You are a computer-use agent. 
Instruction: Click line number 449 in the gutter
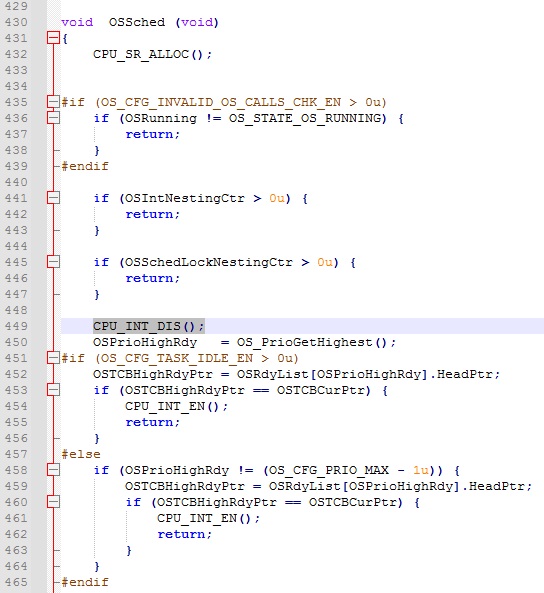pos(16,326)
